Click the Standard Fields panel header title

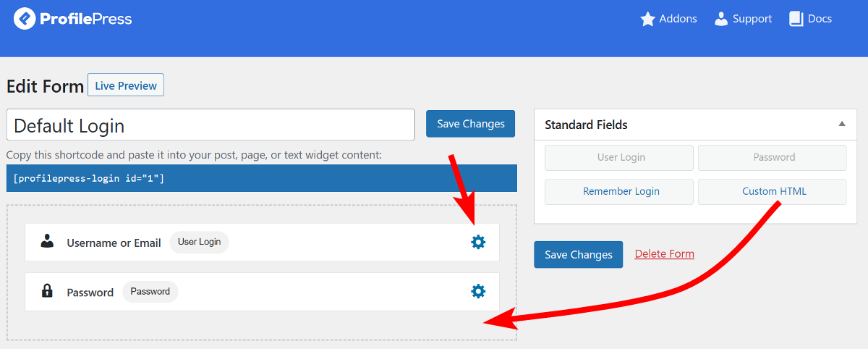tap(586, 125)
